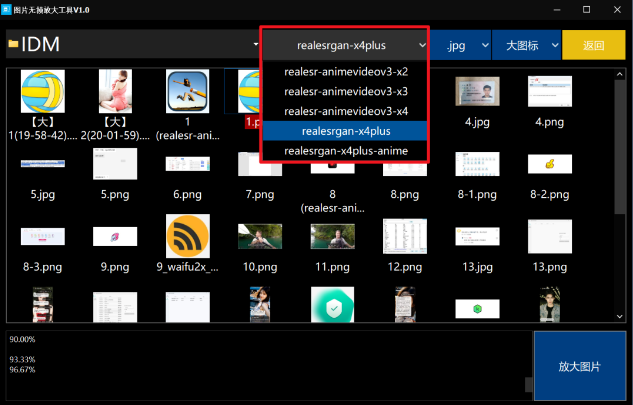Click the 放大图片 enlarge button
The image size is (633, 405).
[x=580, y=366]
